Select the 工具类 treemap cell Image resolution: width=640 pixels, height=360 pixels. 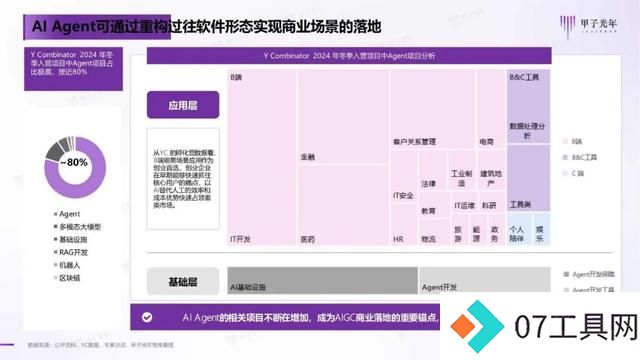click(x=529, y=178)
